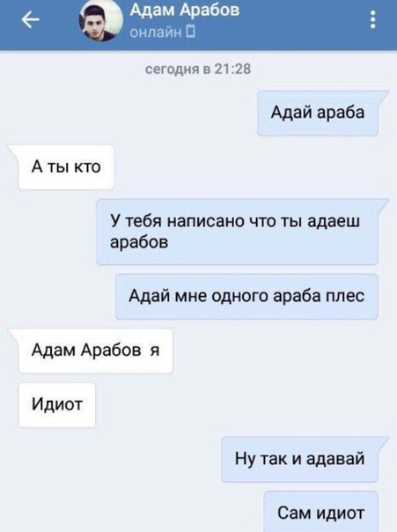397x532 pixels.
Task: Select the message Сам идиот
Action: point(320,512)
